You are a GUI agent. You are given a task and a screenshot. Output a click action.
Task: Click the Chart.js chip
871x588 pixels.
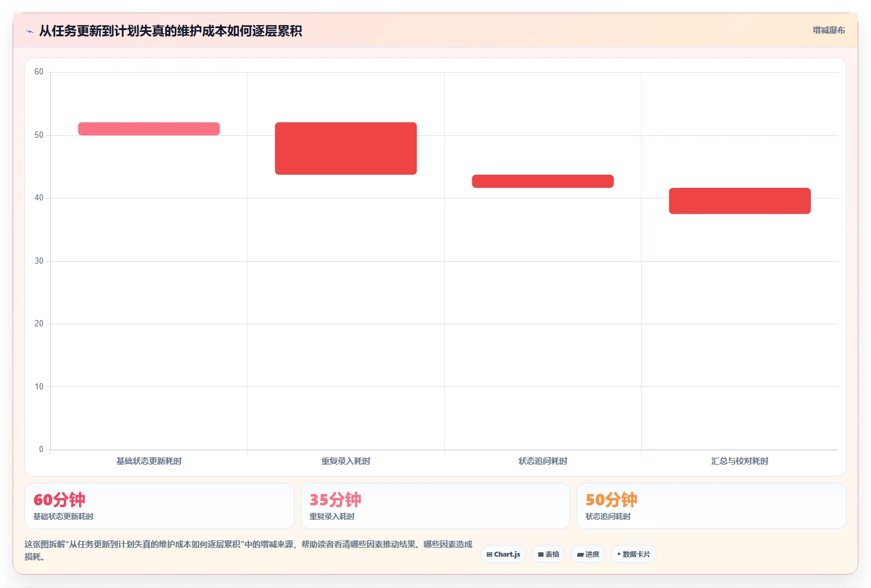(503, 554)
